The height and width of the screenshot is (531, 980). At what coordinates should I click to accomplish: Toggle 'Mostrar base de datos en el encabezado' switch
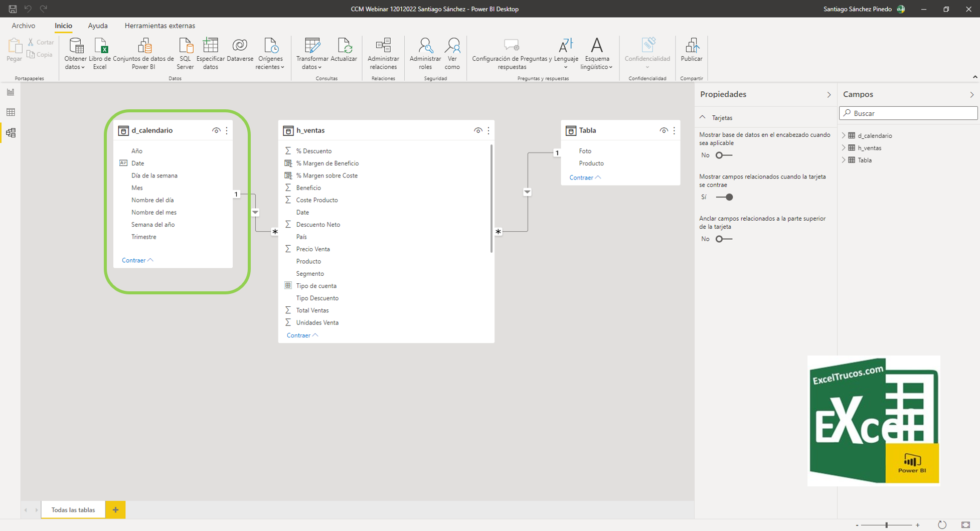723,155
